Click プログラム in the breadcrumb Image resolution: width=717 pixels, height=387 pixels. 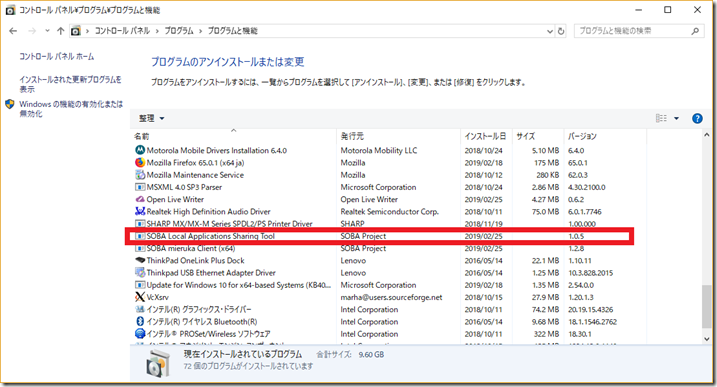179,31
